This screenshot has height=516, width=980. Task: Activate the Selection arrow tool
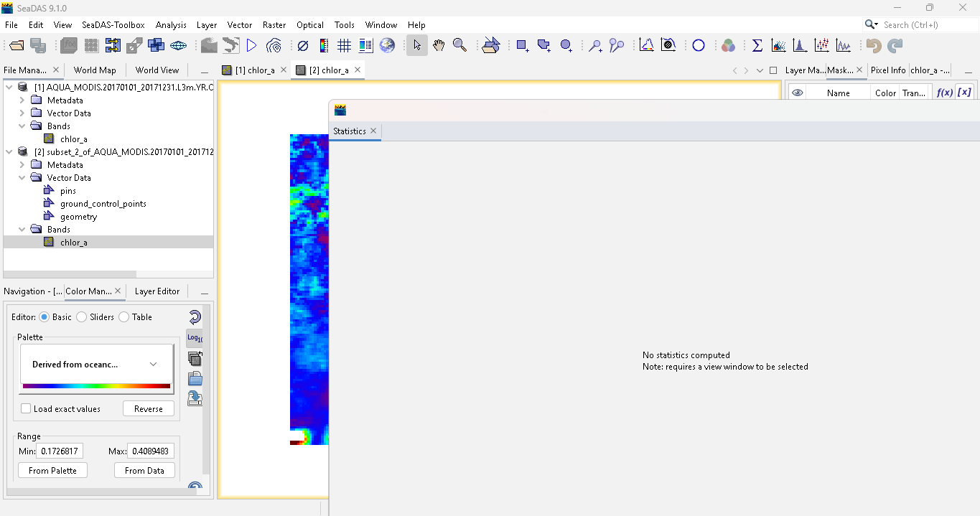coord(417,46)
